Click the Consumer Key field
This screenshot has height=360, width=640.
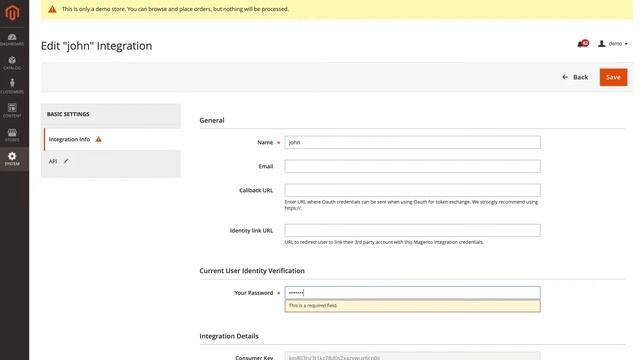click(x=412, y=356)
